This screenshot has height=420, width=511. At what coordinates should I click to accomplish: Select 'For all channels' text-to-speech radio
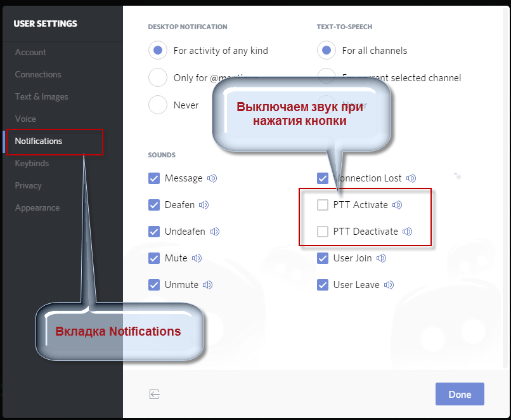[327, 50]
